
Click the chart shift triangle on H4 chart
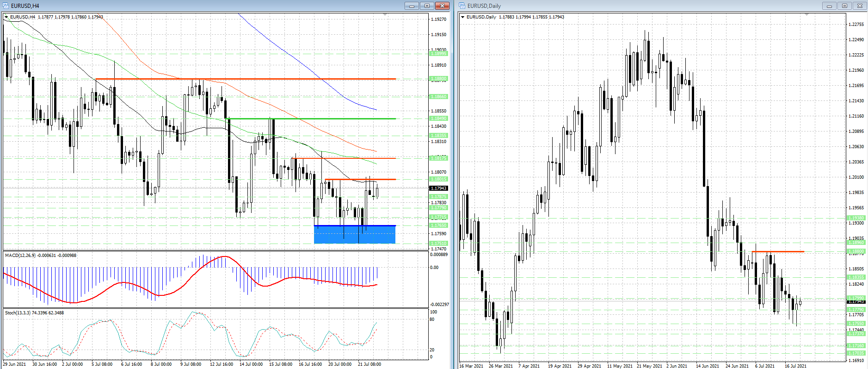pos(385,15)
